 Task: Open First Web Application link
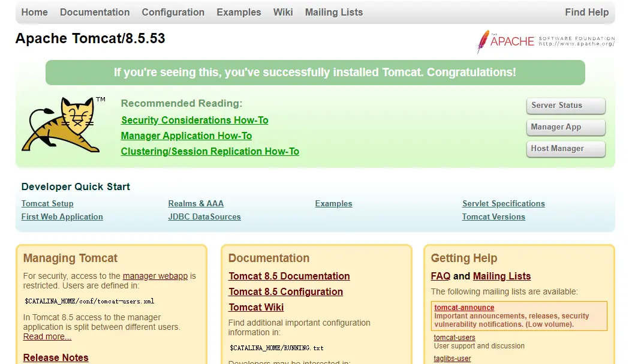click(62, 216)
